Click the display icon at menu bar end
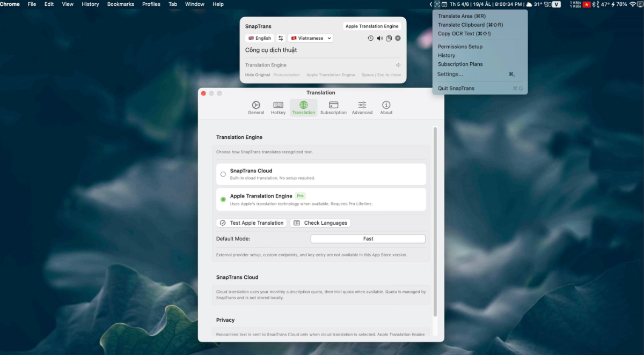This screenshot has height=355, width=644. tap(640, 4)
